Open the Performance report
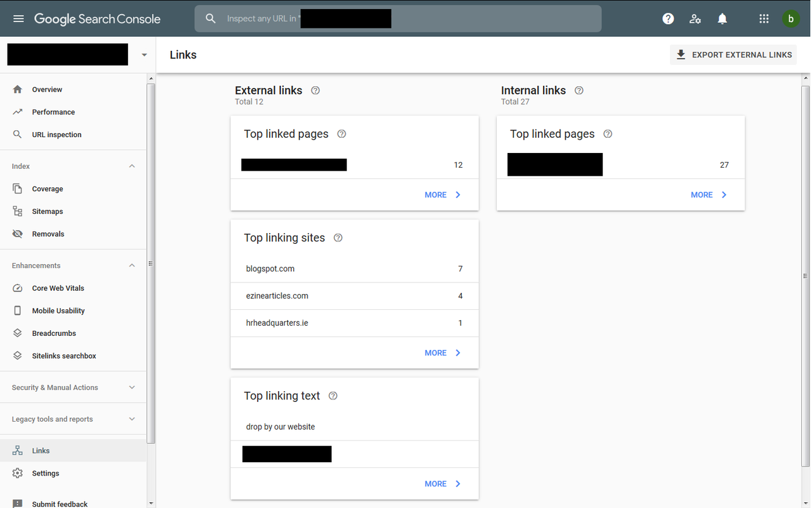This screenshot has height=508, width=812. pyautogui.click(x=73, y=112)
